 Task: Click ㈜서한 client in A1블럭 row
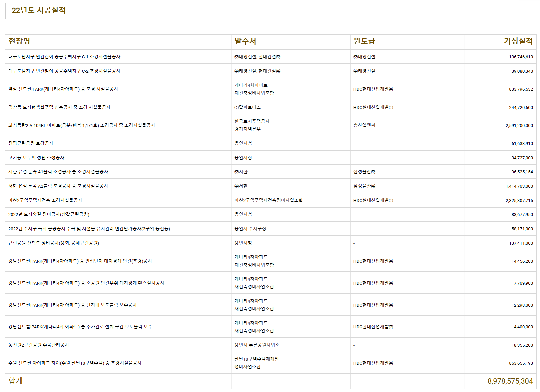(241, 172)
